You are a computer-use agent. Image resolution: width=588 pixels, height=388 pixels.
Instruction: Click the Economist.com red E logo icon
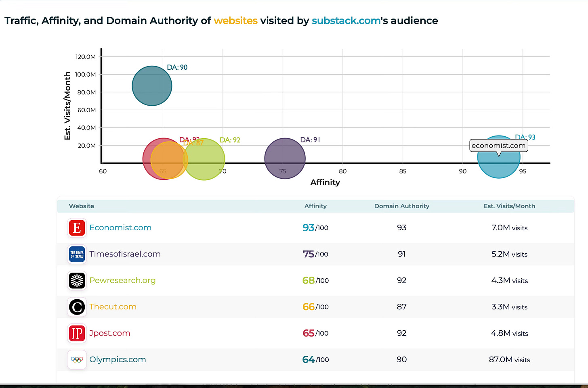click(77, 228)
